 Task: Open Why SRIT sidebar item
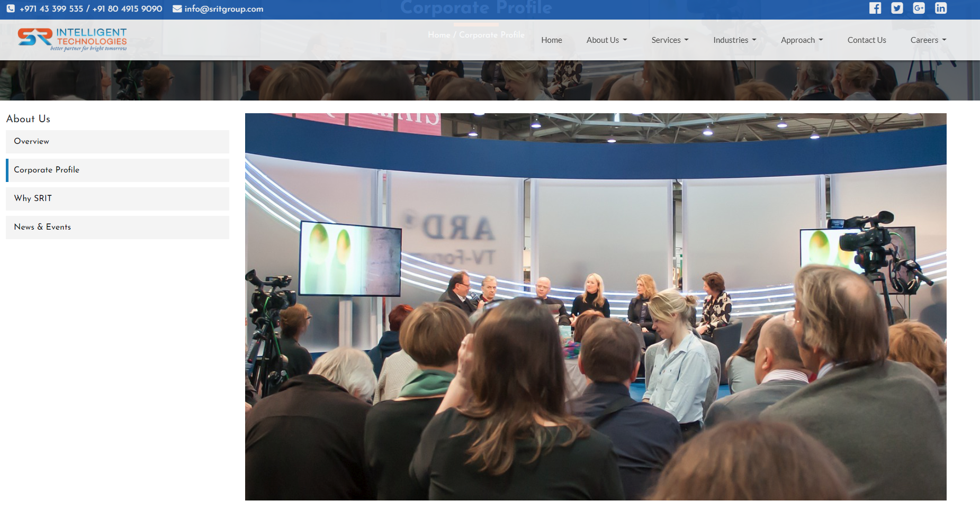click(118, 198)
